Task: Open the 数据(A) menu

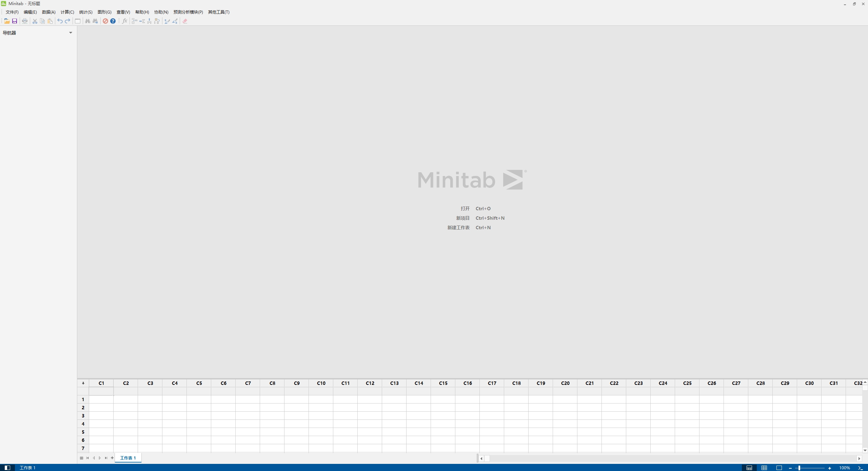Action: point(48,12)
